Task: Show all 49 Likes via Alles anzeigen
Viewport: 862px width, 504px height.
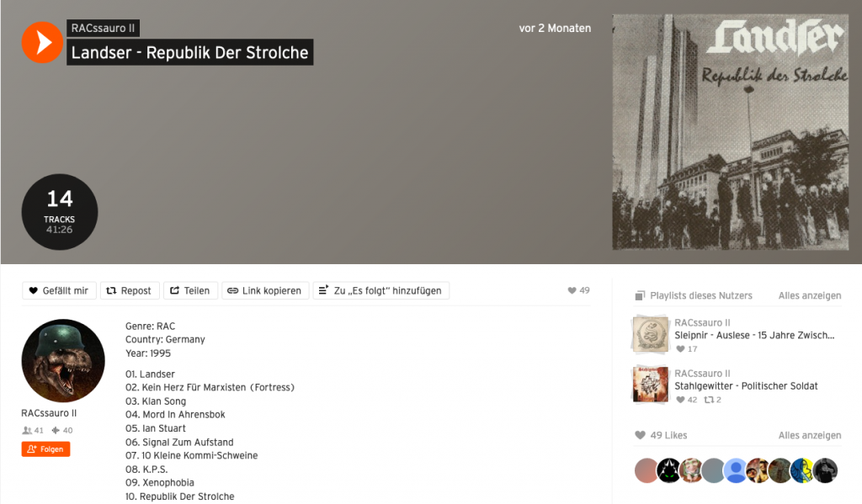Action: [809, 435]
